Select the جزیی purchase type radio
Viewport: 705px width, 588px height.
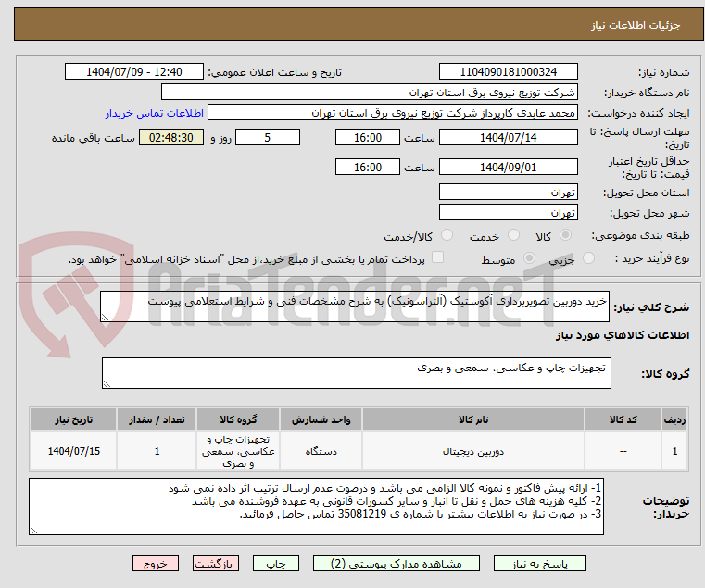click(x=588, y=258)
